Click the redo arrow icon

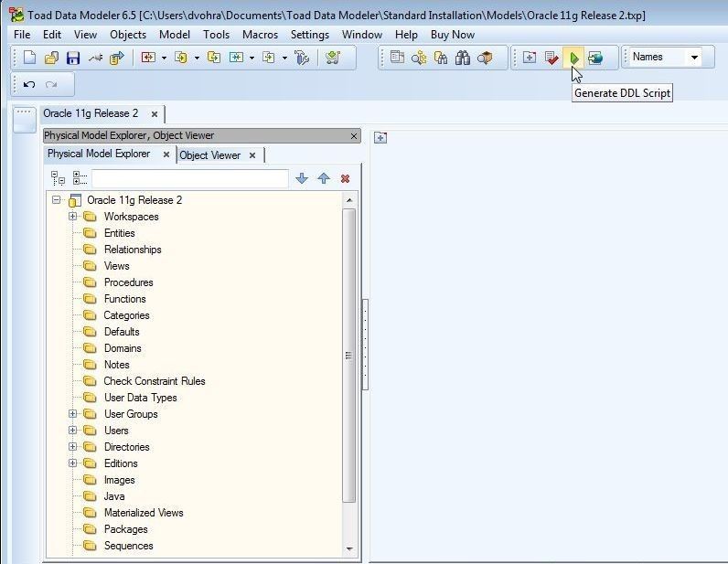(51, 84)
